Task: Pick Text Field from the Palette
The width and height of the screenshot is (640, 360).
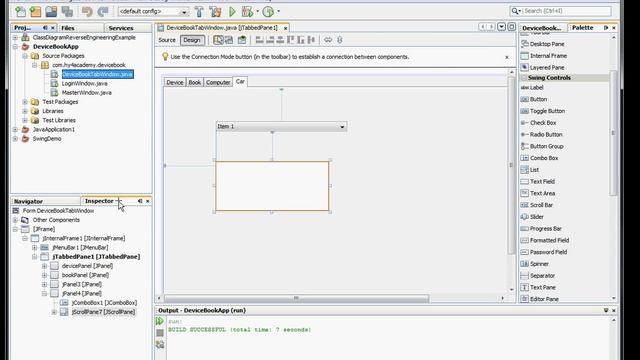Action: (x=542, y=181)
